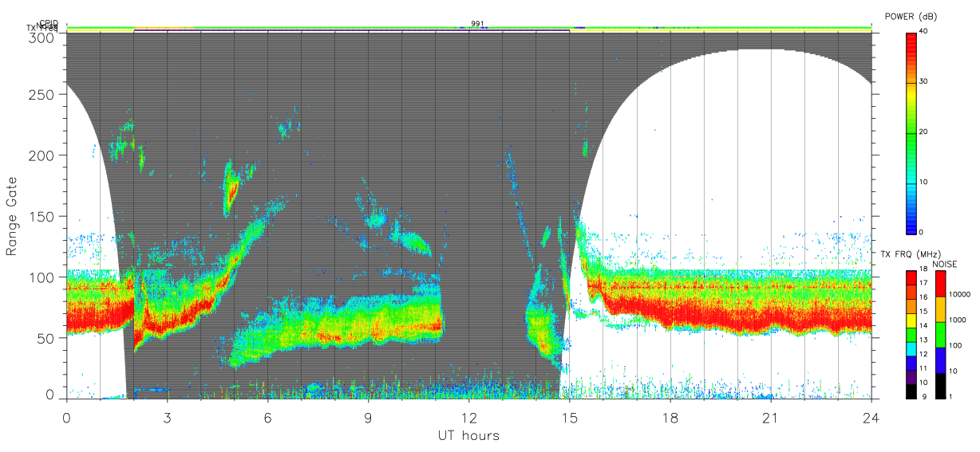
Task: Click the gold segment of NOISE scale
Action: point(942,309)
